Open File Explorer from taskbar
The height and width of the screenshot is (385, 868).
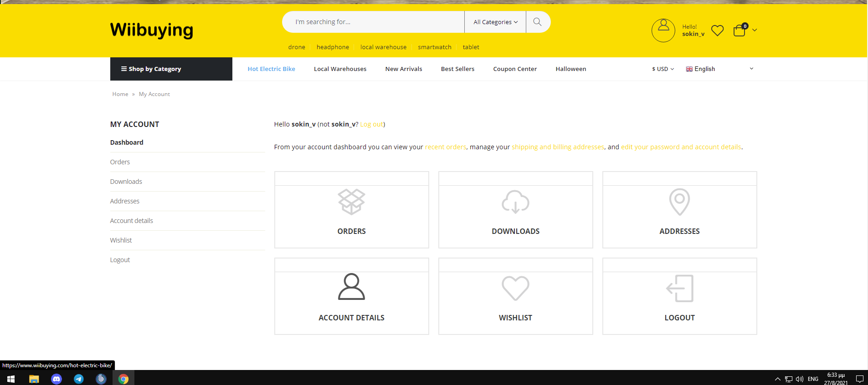pyautogui.click(x=34, y=379)
